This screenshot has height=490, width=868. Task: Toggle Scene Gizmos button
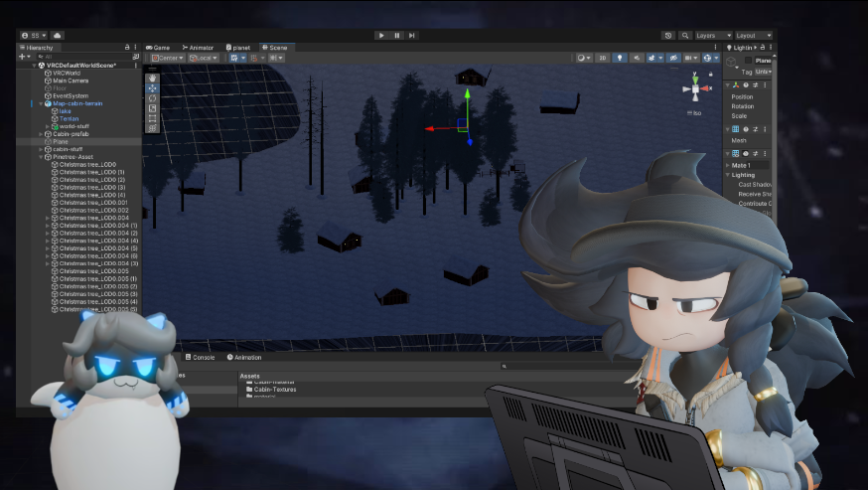tap(707, 58)
